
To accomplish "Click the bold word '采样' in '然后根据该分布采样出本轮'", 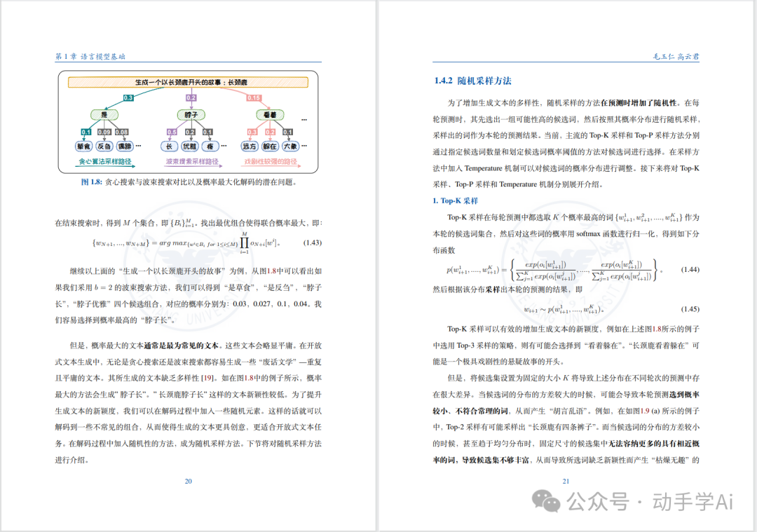I will click(x=493, y=289).
